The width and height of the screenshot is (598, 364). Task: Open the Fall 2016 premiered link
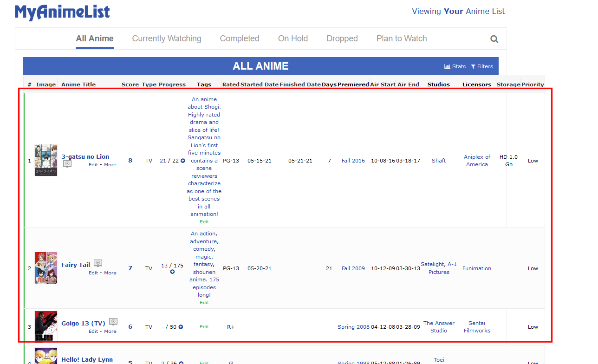click(x=353, y=161)
